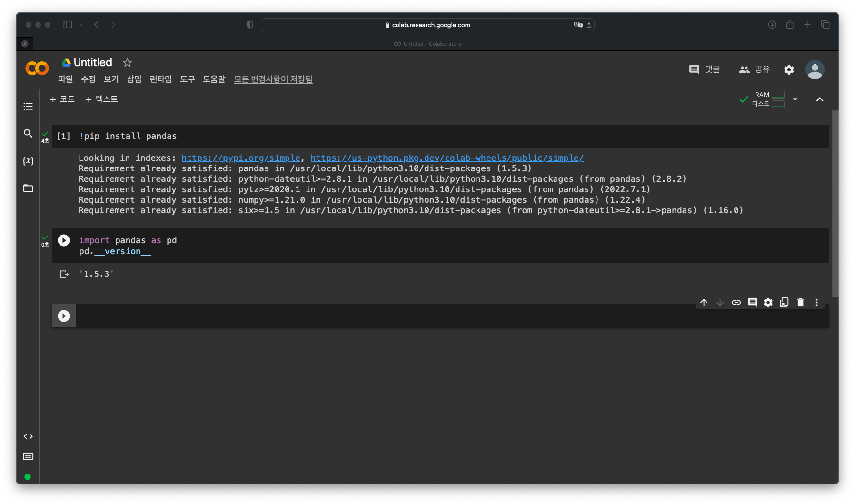855x504 pixels.
Task: Star the Untitled notebook
Action: (127, 62)
